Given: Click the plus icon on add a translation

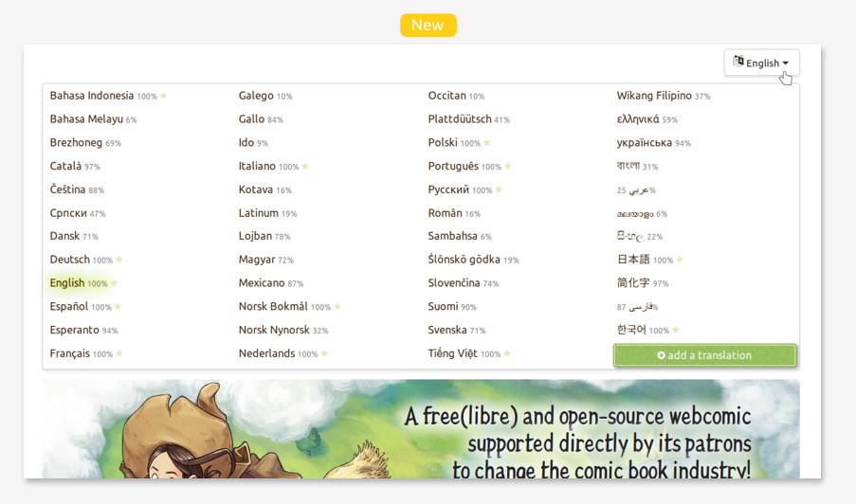Looking at the screenshot, I should coord(661,355).
